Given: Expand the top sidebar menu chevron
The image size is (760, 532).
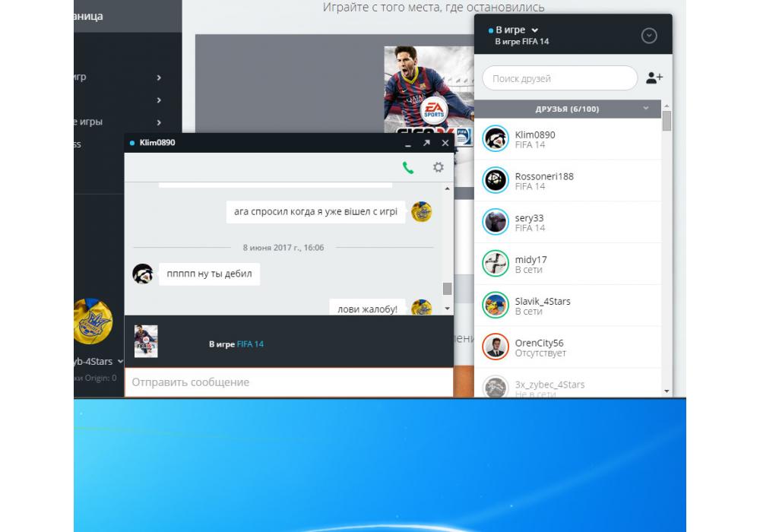Looking at the screenshot, I should tap(159, 78).
